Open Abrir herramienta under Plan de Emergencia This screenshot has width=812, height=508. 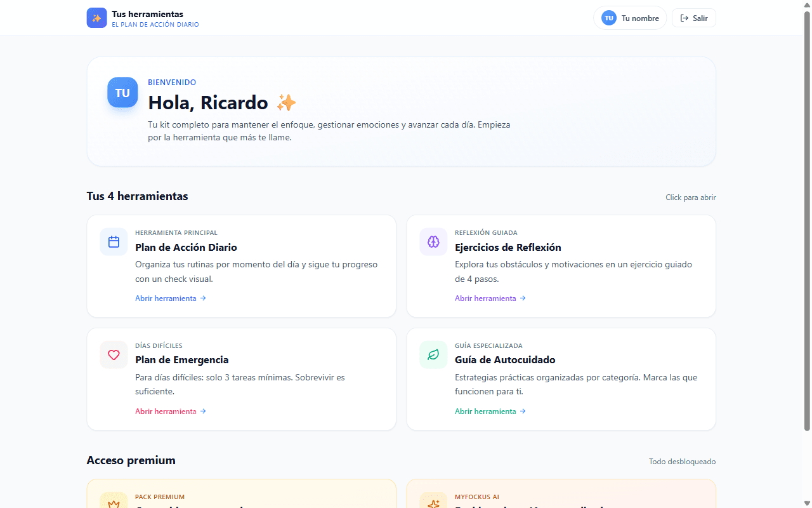click(171, 411)
